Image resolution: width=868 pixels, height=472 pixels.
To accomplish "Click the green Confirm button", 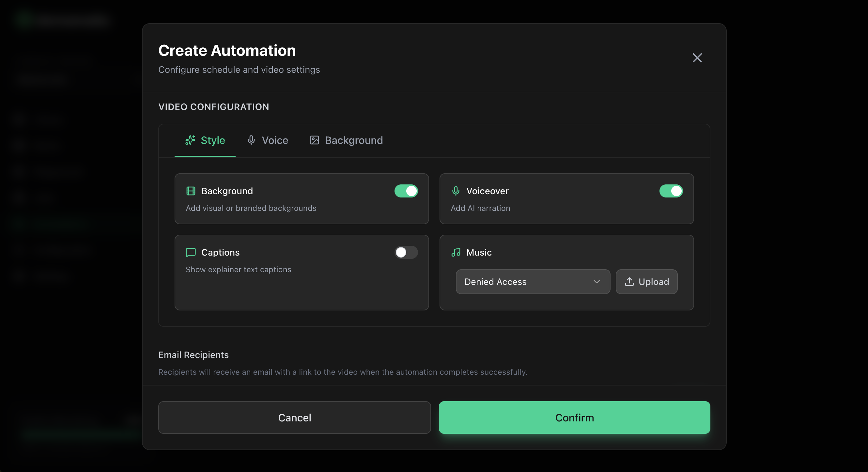I will pyautogui.click(x=574, y=417).
